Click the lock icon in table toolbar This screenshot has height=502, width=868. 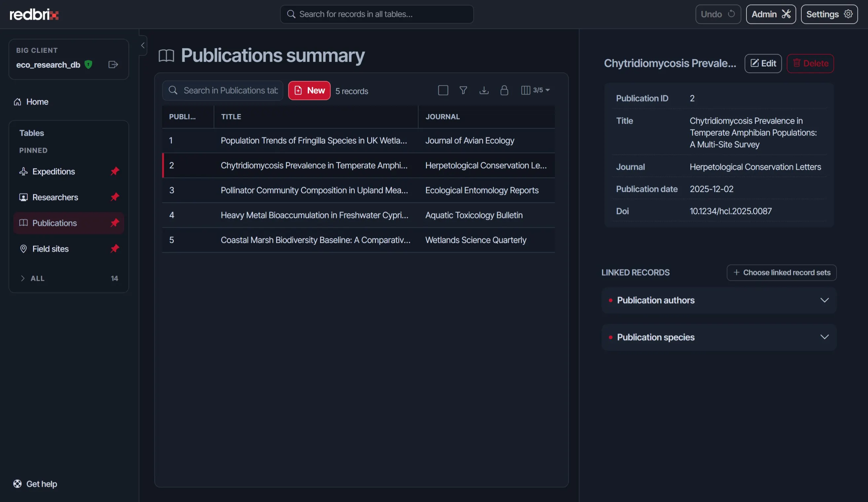coord(504,90)
